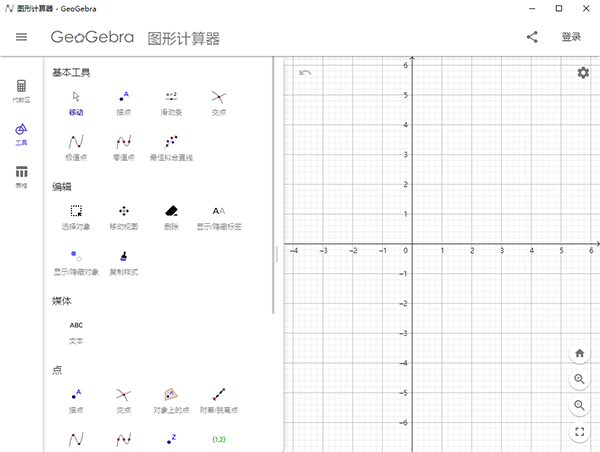Screen dimensions: 600x452
Task: Open the hamburger main menu
Action: (21, 37)
